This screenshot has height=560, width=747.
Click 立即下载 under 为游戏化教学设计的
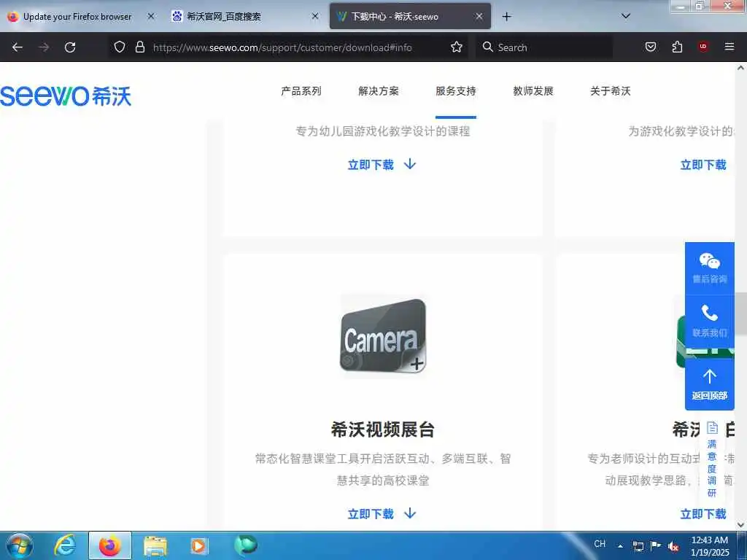click(x=703, y=165)
